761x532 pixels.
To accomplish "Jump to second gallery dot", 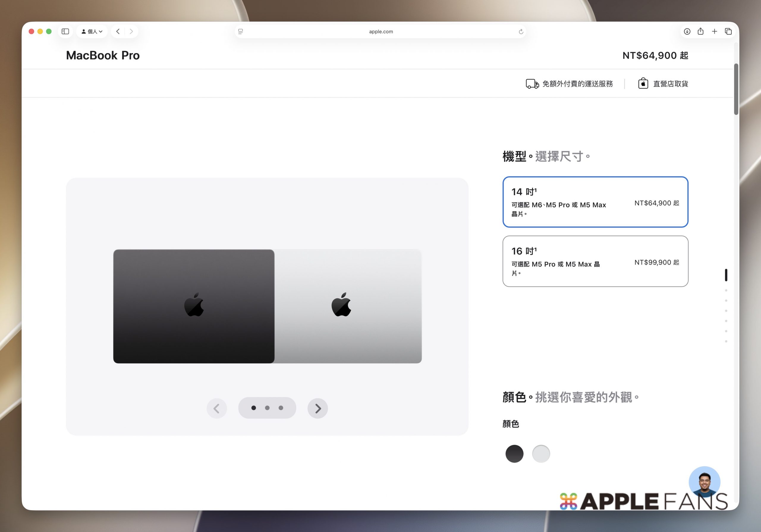I will pos(267,408).
